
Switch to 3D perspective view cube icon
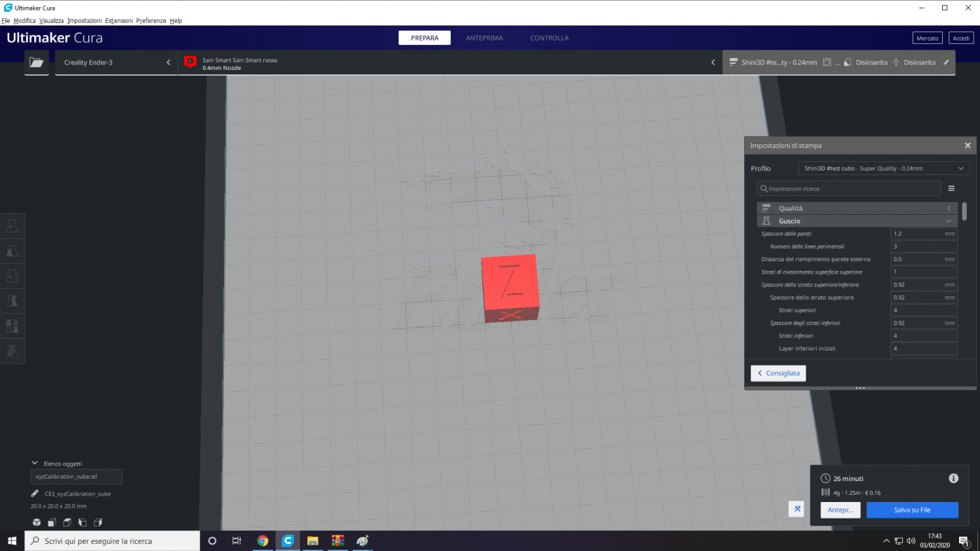pyautogui.click(x=37, y=522)
